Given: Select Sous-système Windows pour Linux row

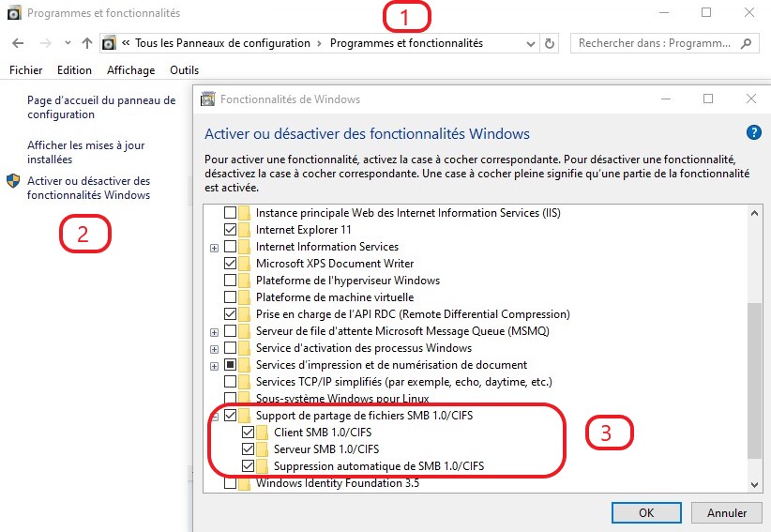Looking at the screenshot, I should [x=342, y=398].
